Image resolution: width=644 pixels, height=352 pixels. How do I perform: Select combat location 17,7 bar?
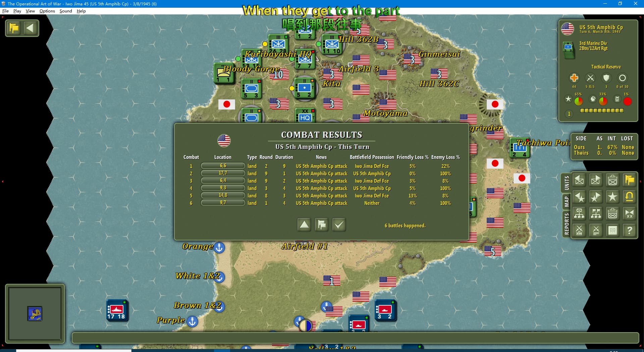(223, 173)
